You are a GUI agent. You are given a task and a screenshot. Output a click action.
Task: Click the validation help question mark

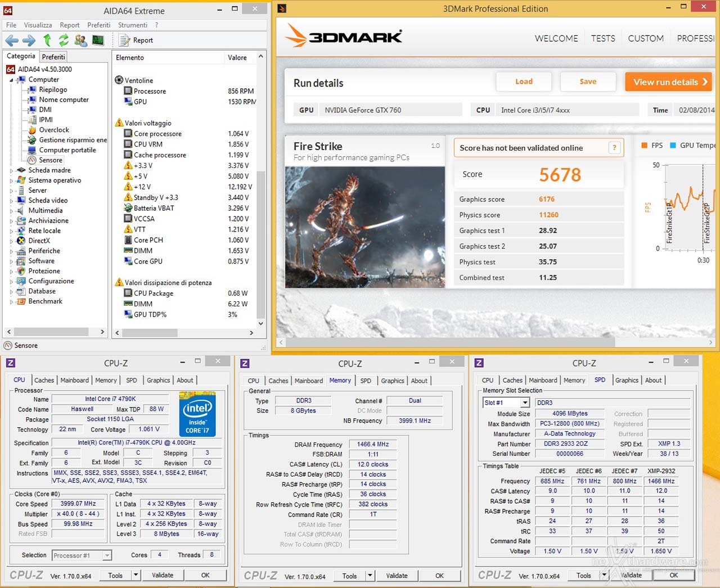tap(614, 148)
